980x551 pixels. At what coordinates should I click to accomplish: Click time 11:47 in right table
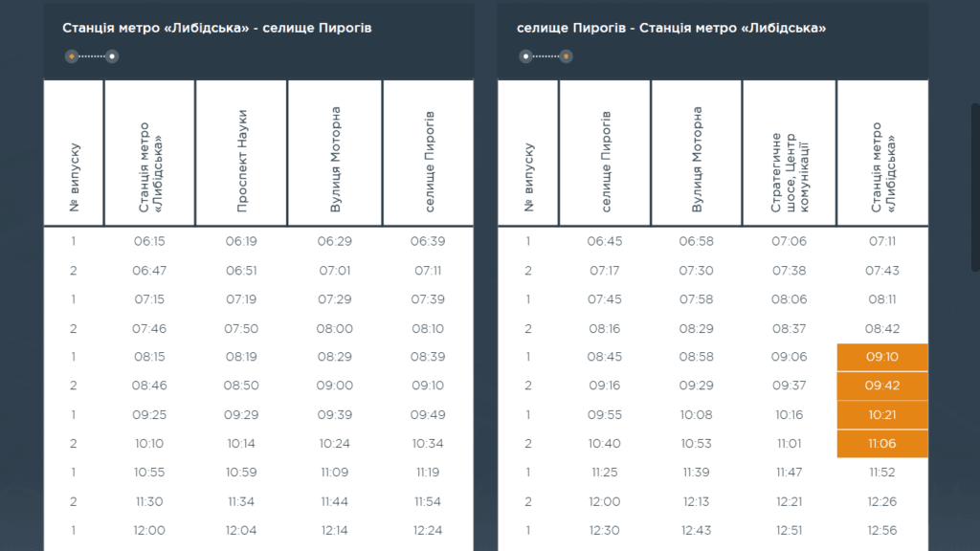(789, 473)
